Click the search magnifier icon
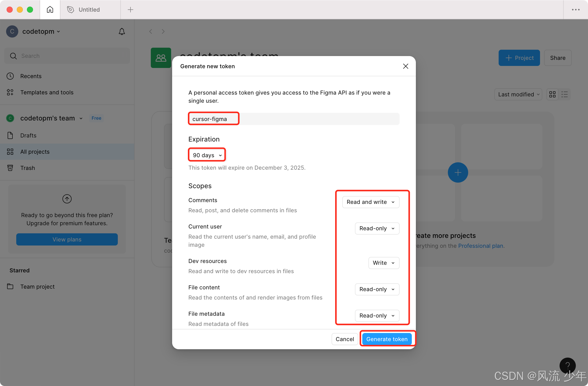The width and height of the screenshot is (588, 386). pyautogui.click(x=13, y=56)
